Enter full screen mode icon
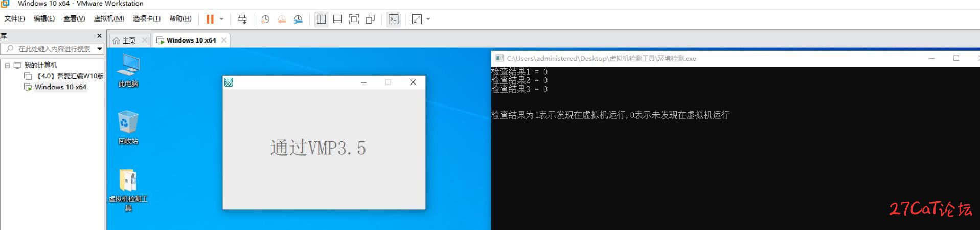This screenshot has height=230, width=980. 354,19
